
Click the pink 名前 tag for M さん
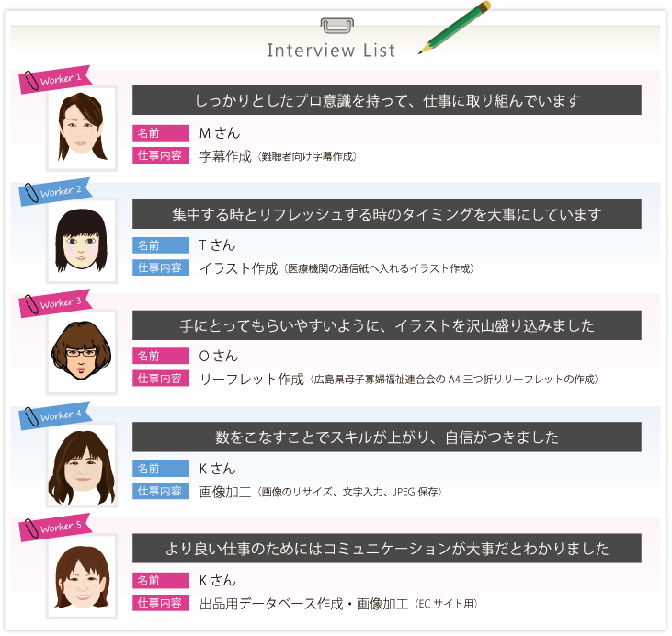pos(161,133)
